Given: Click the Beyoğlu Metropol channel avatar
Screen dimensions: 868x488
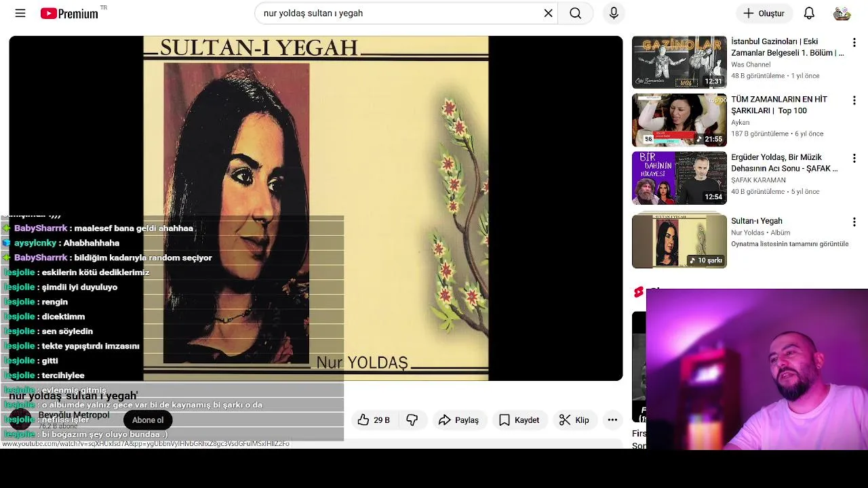Looking at the screenshot, I should pos(20,420).
